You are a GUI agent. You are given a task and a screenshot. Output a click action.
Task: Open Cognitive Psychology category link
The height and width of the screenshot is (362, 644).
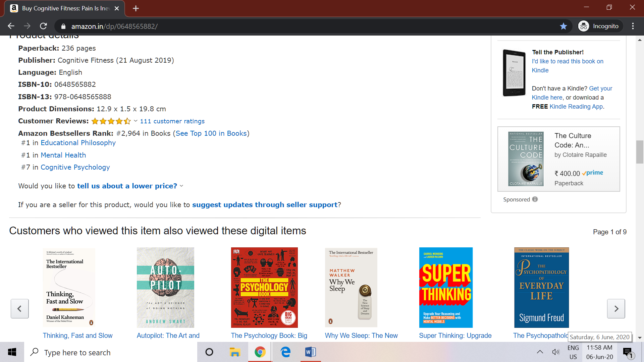(x=75, y=167)
